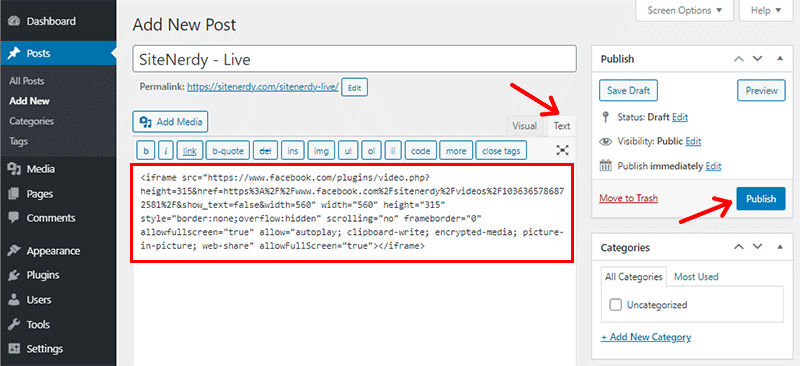Click the Posts pushpin icon
Image resolution: width=800 pixels, height=366 pixels.
coord(14,53)
